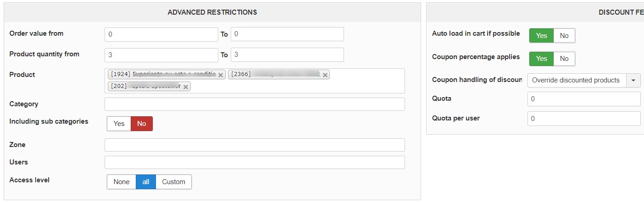
Task: Open coupon handling dropdown arrow
Action: [633, 80]
